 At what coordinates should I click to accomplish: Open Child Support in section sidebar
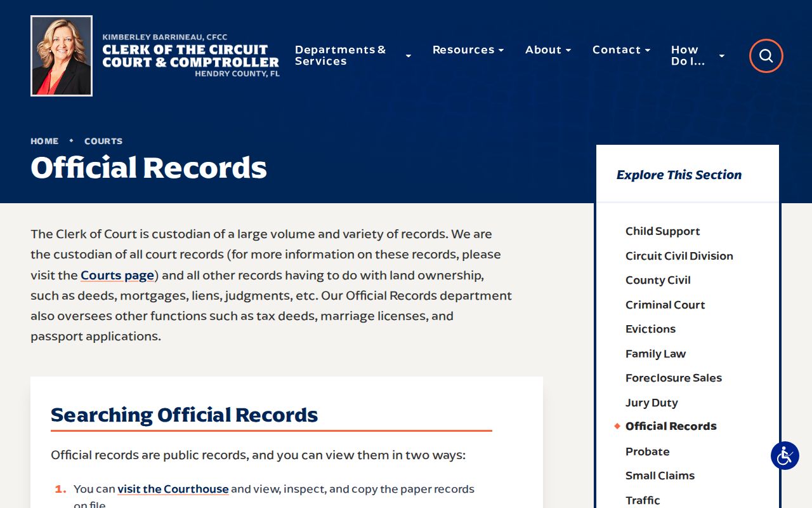(x=663, y=231)
